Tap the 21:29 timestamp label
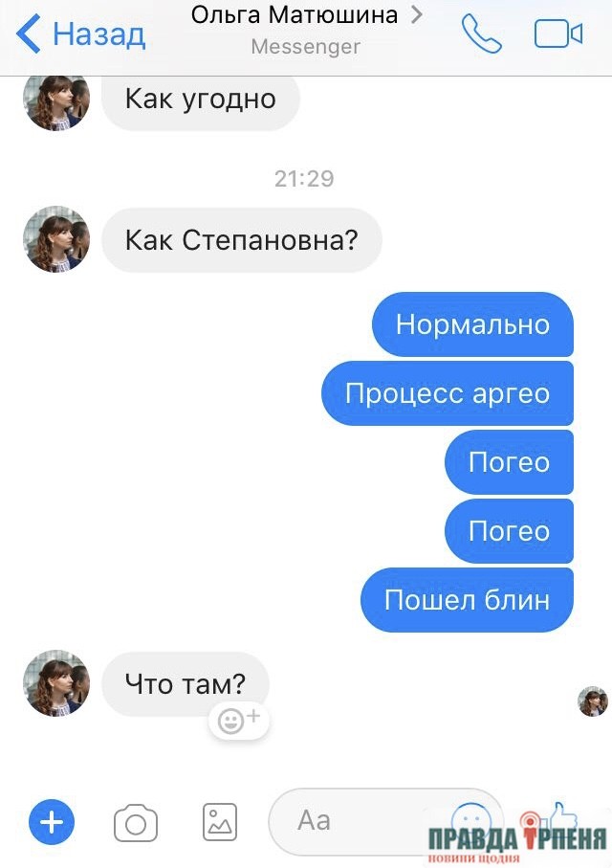 [x=304, y=179]
